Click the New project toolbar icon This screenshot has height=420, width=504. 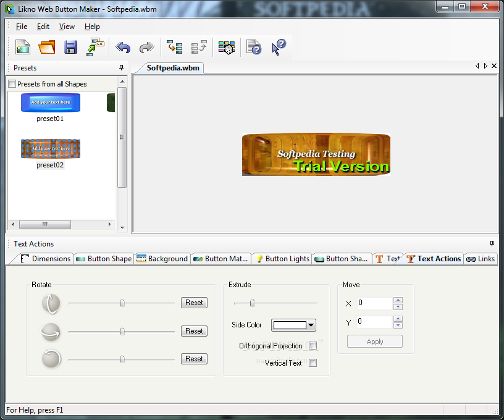coord(22,47)
